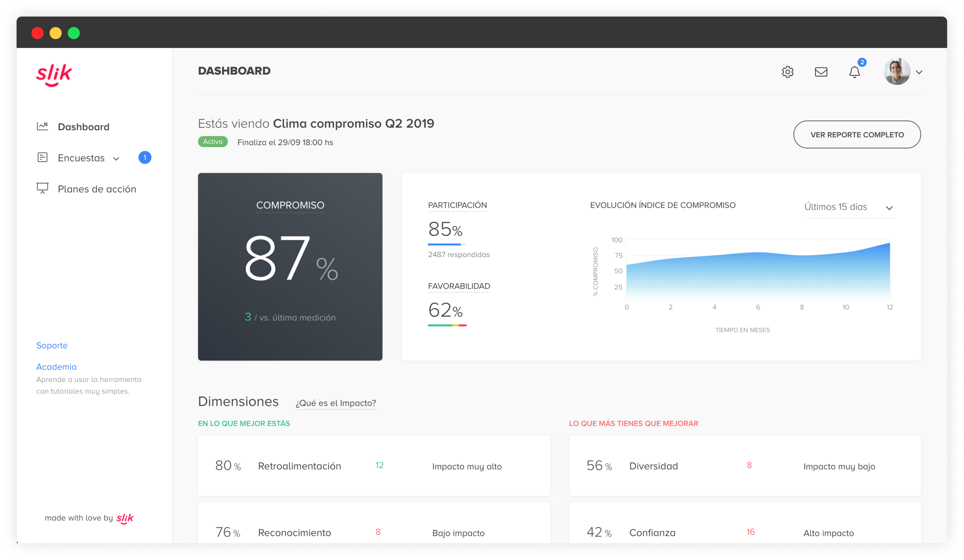Open the Últimos 15 días dropdown

coord(849,207)
